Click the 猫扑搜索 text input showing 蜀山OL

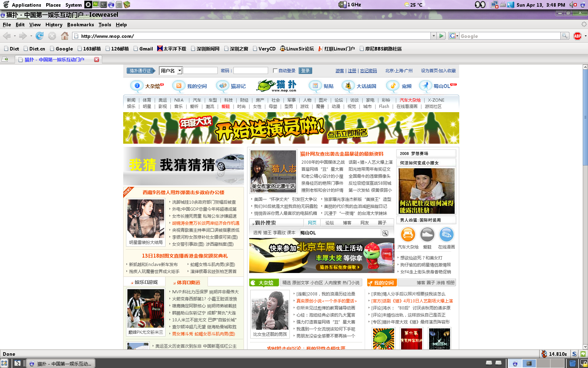[x=340, y=233]
